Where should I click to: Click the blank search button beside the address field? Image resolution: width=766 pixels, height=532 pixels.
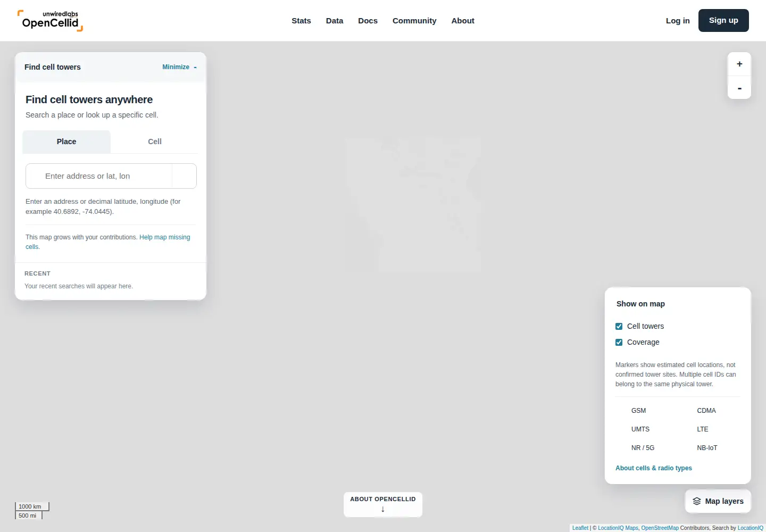tap(185, 176)
